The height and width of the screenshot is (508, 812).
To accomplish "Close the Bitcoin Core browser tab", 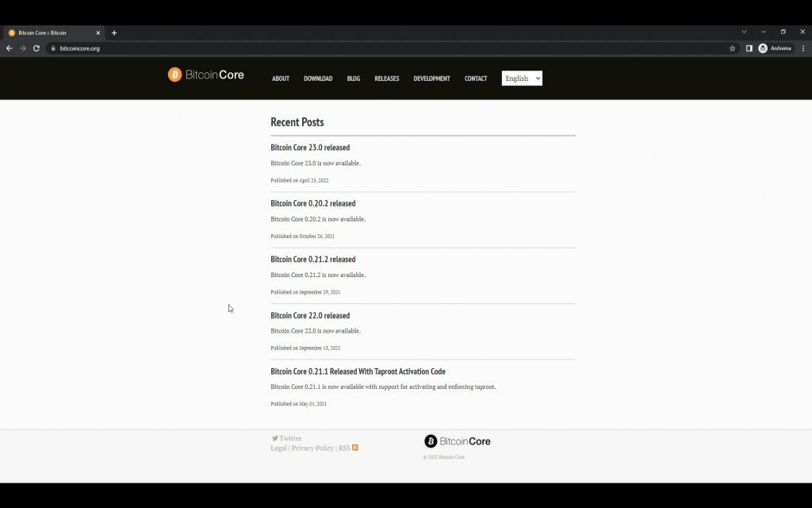I will point(98,33).
